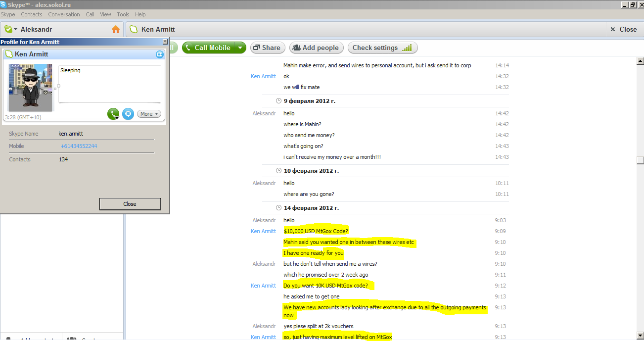The height and width of the screenshot is (341, 644).
Task: Click Ken Armitt's status icon in the conversation header
Action: (x=134, y=29)
